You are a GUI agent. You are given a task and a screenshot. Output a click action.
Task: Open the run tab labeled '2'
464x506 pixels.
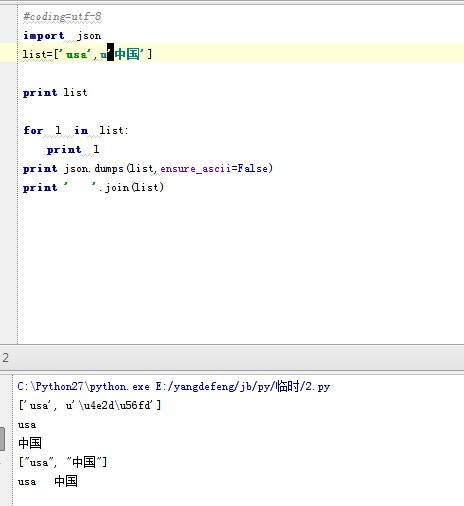tap(5, 358)
